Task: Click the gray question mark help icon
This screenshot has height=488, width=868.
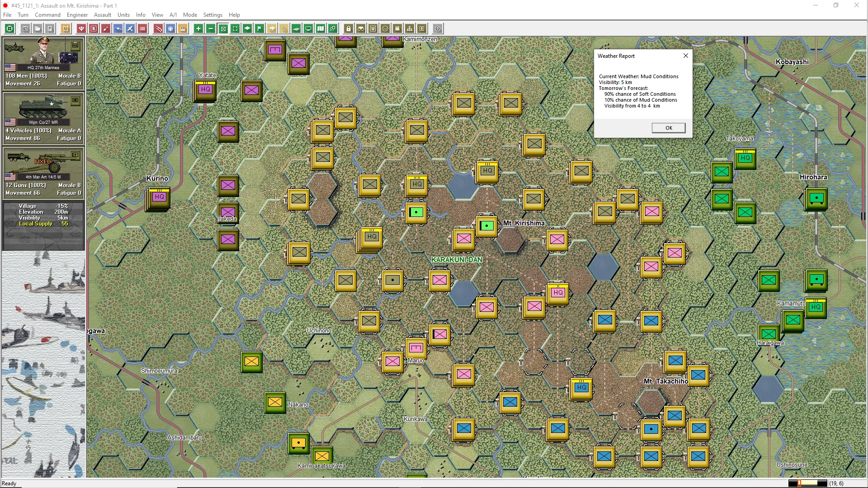Action: pyautogui.click(x=438, y=29)
